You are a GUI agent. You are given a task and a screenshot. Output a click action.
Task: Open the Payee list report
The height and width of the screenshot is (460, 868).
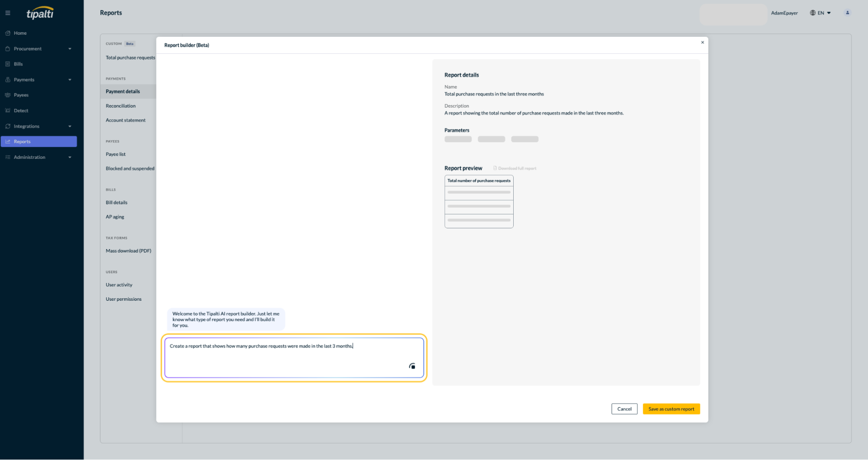click(116, 154)
